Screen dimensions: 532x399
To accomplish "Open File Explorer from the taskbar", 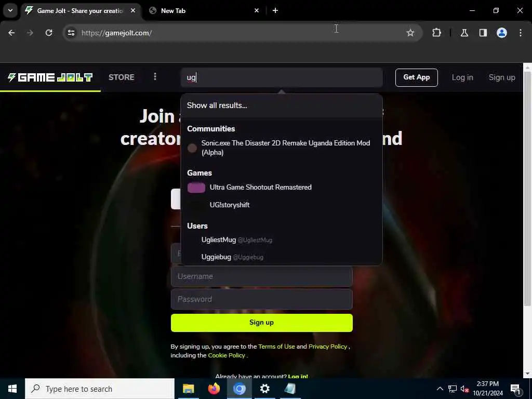I will coord(188,389).
